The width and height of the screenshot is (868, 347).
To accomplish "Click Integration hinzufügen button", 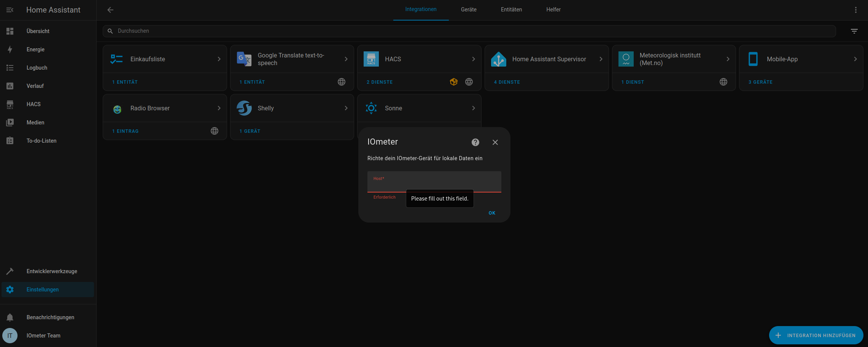I will [x=816, y=335].
